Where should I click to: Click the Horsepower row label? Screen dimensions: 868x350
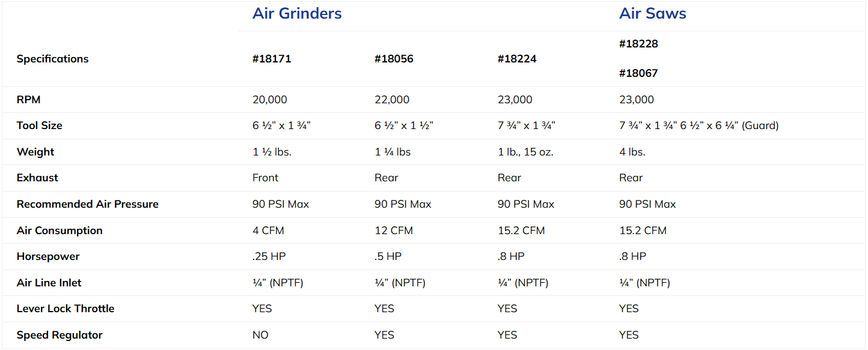pos(48,256)
